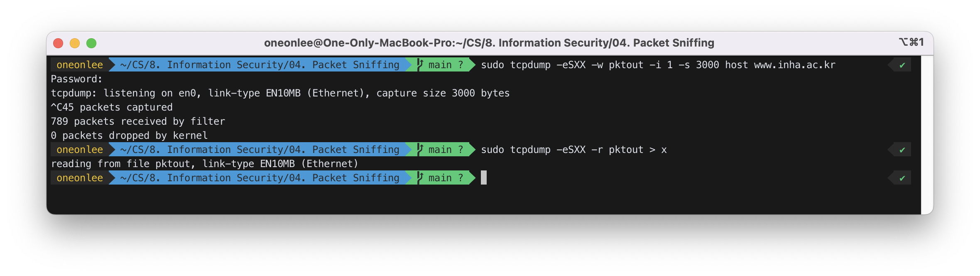Click the 'main ?' branch label on last prompt
Image resolution: width=980 pixels, height=276 pixels.
pyautogui.click(x=445, y=178)
